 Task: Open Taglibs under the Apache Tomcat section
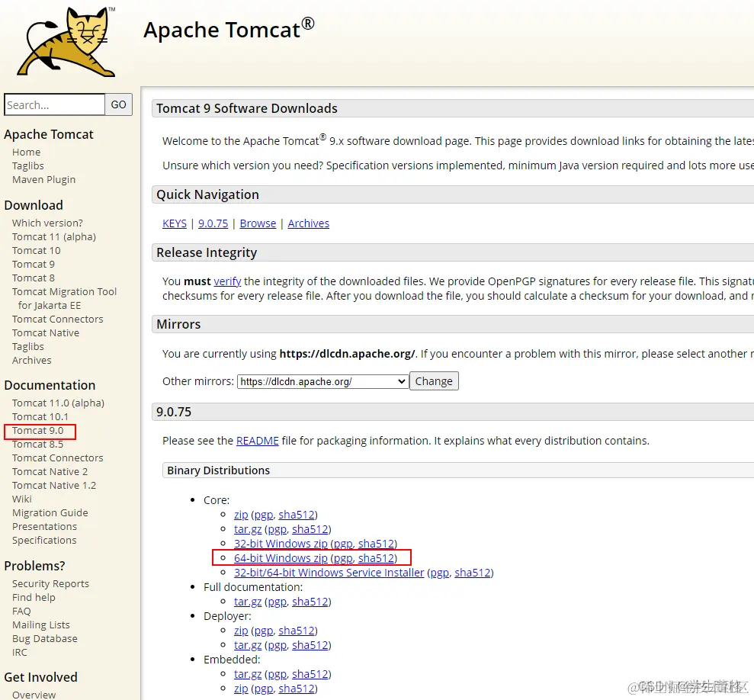point(28,165)
